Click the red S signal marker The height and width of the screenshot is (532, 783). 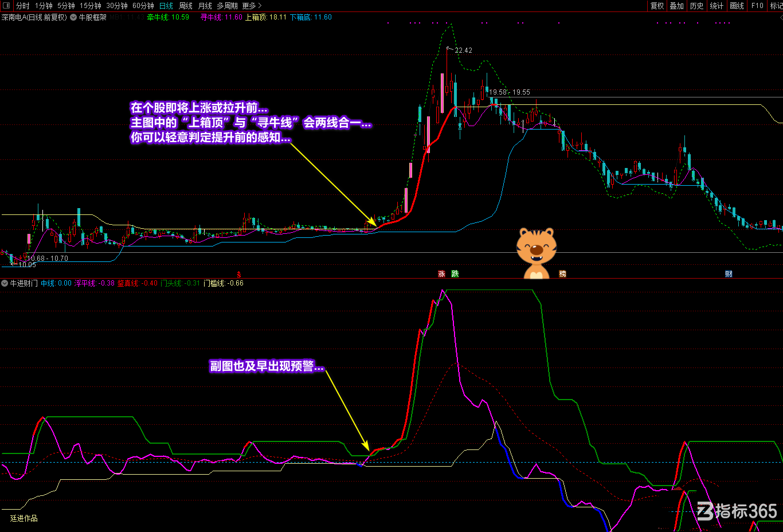[239, 275]
